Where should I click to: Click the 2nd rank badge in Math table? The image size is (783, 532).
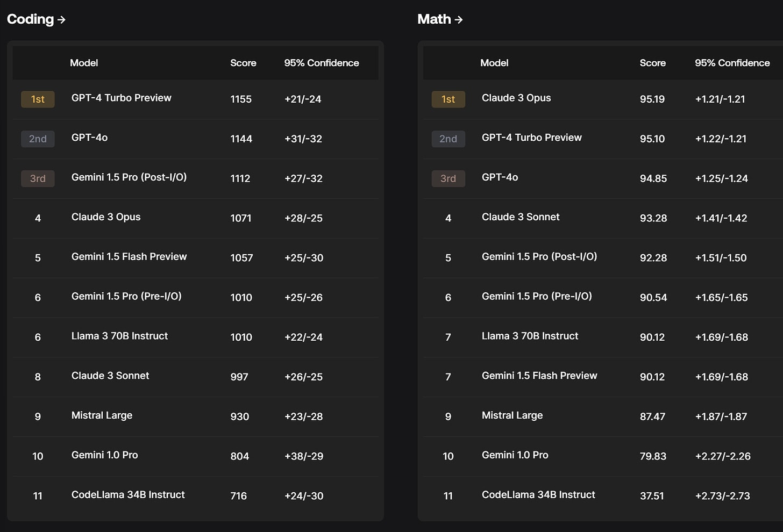tap(448, 139)
